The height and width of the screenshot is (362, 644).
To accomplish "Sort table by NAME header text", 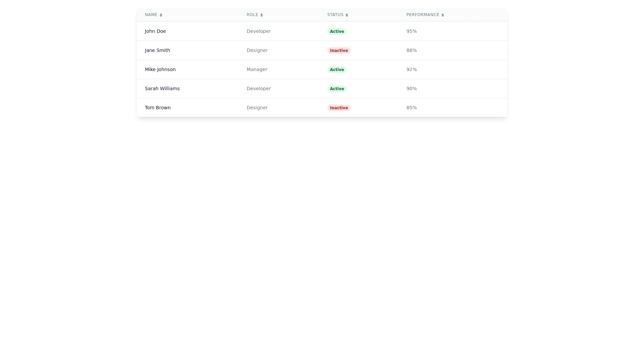I will [151, 15].
